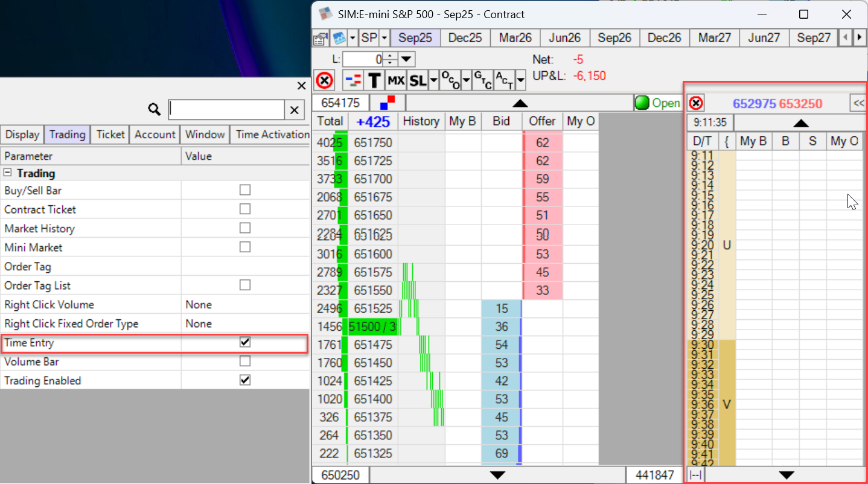The width and height of the screenshot is (868, 484).
Task: Click in the settings search field
Action: pos(226,109)
